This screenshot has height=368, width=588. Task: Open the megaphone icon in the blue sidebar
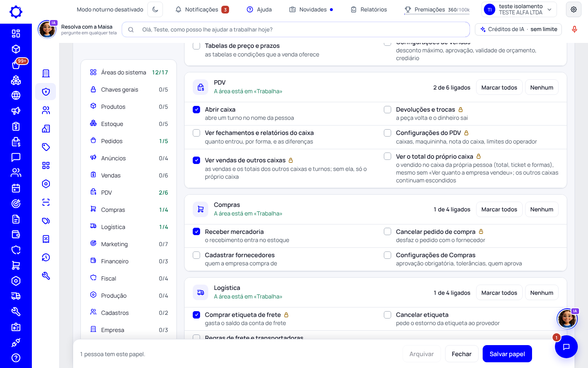[x=16, y=111]
